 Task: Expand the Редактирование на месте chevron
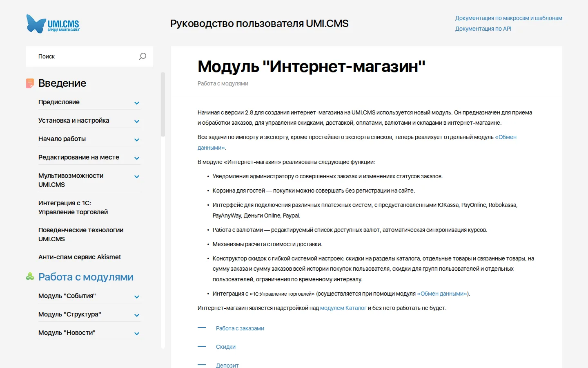tap(137, 158)
